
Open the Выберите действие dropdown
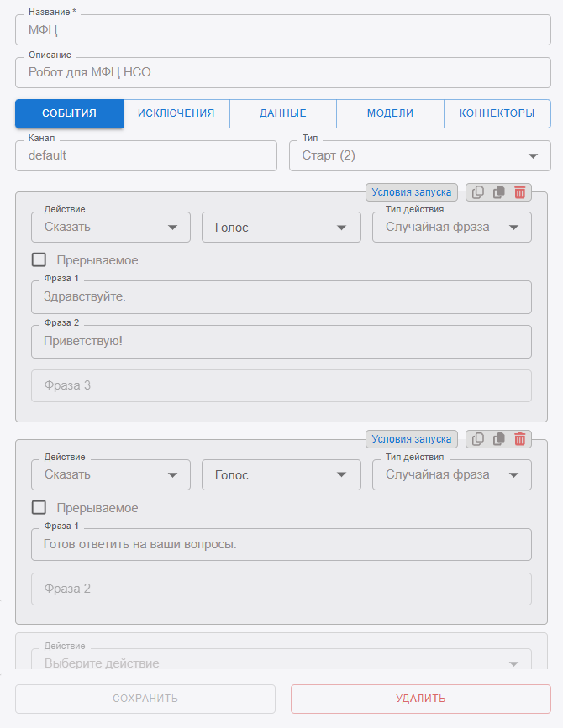coord(281,663)
